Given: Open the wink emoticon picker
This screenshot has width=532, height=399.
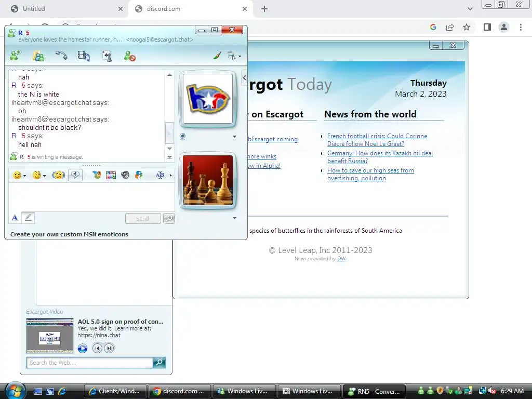Looking at the screenshot, I should coord(37,175).
